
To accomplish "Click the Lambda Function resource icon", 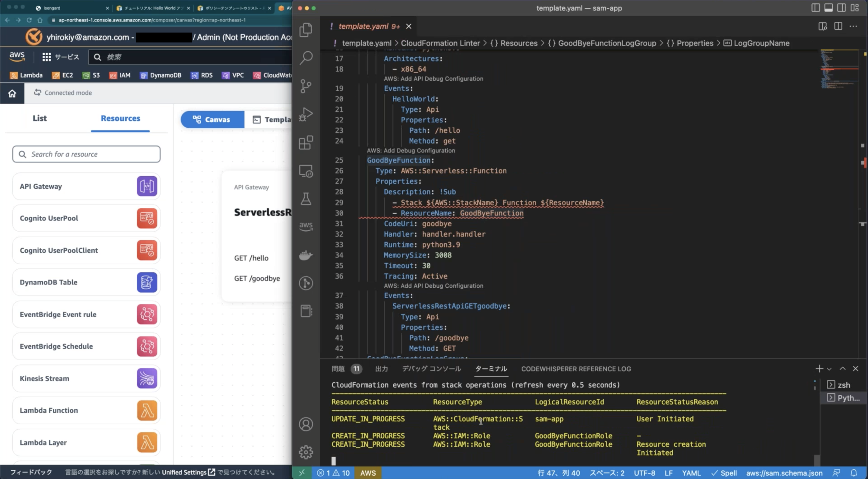I will coord(147,410).
